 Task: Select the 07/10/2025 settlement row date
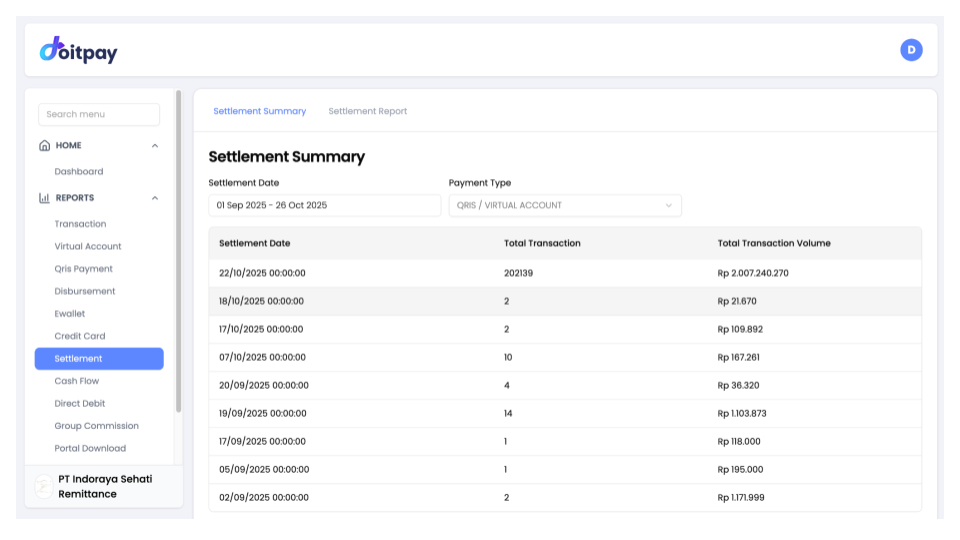[262, 358]
